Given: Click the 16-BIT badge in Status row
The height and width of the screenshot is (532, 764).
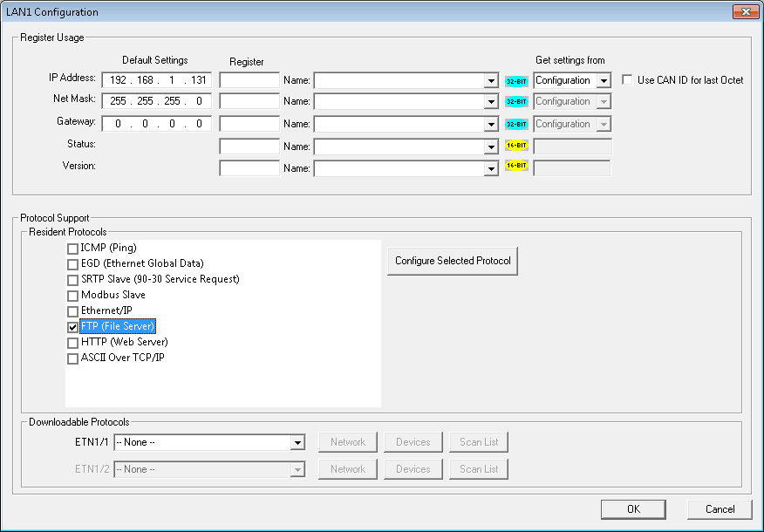Looking at the screenshot, I should (516, 145).
